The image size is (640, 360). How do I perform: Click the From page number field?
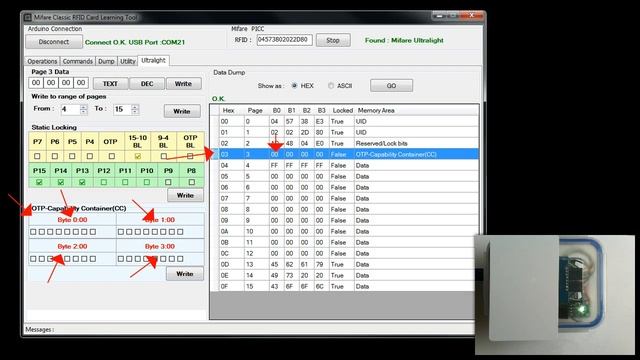click(x=70, y=109)
